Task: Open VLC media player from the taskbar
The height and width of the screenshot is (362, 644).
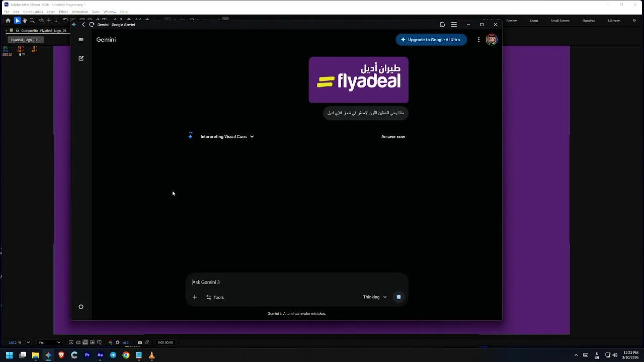Action: [x=151, y=355]
